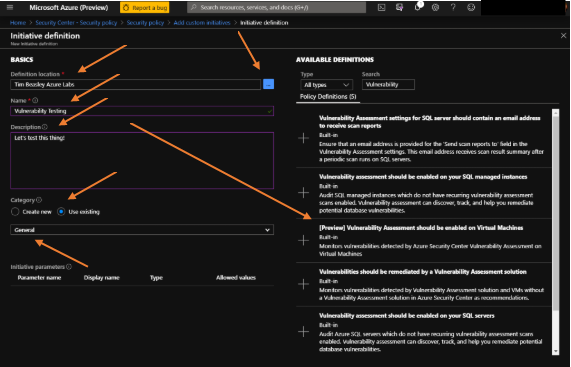571x367 pixels.
Task: Click the Name field containing Vulnerability Testing
Action: pos(142,111)
